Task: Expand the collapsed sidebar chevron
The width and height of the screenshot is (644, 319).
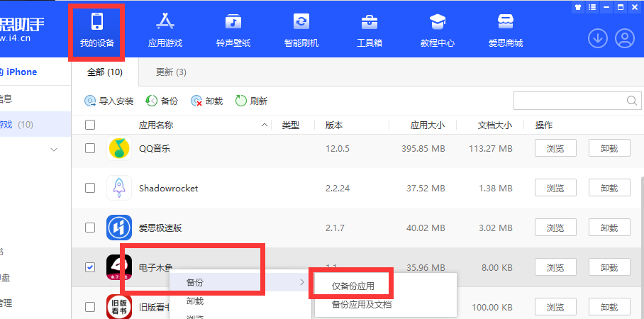Action: (x=54, y=150)
